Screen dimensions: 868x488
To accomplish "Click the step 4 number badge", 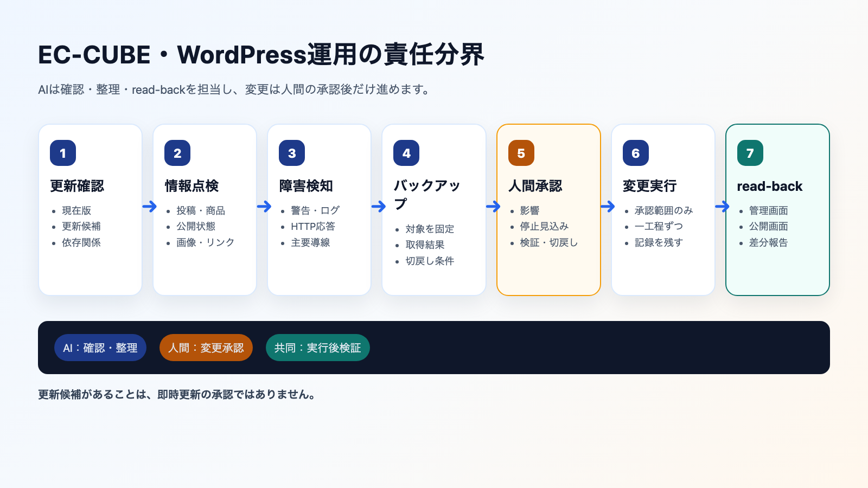I will point(406,153).
